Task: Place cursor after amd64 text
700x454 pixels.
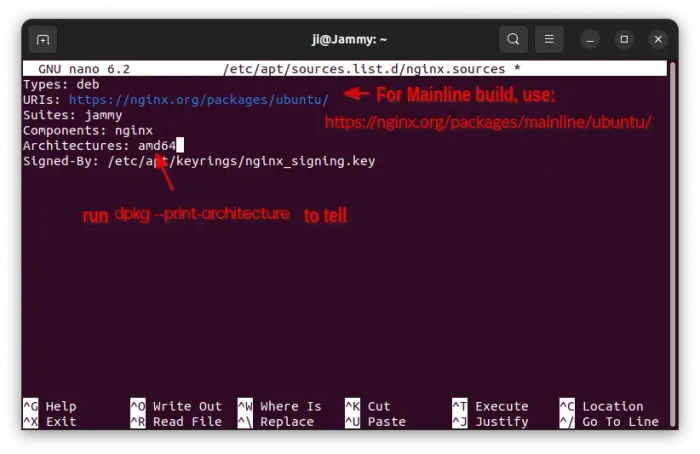Action: click(179, 146)
